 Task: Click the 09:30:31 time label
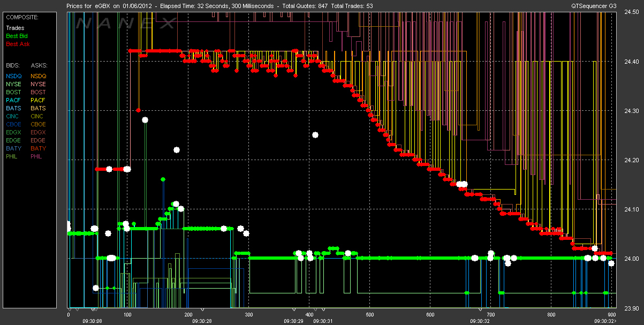[323, 321]
